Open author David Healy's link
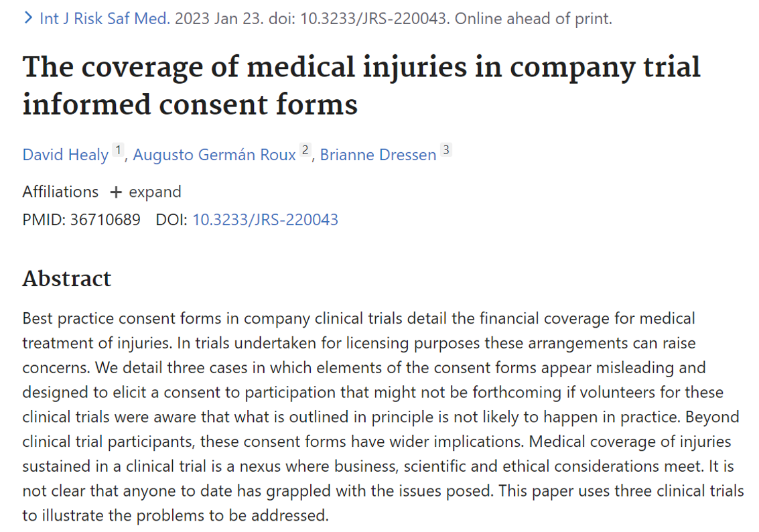This screenshot has height=532, width=759. click(x=66, y=154)
